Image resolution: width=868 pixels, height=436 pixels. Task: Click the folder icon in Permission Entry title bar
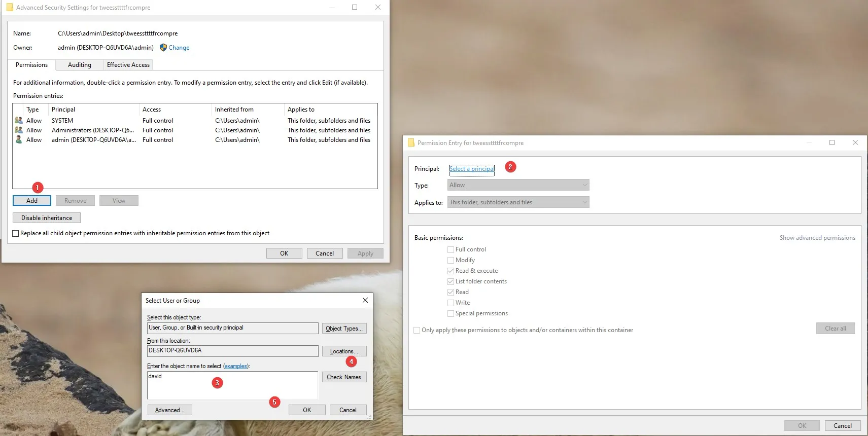point(411,143)
